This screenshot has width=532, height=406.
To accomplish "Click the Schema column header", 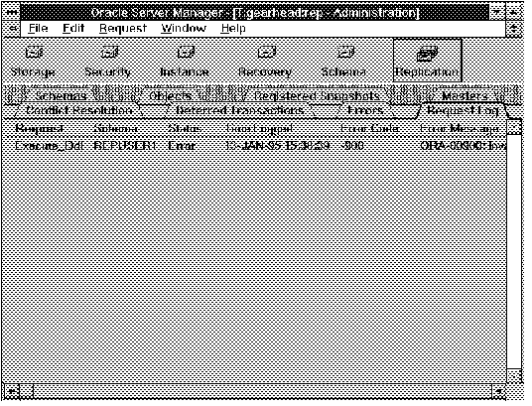I will 115,129.
